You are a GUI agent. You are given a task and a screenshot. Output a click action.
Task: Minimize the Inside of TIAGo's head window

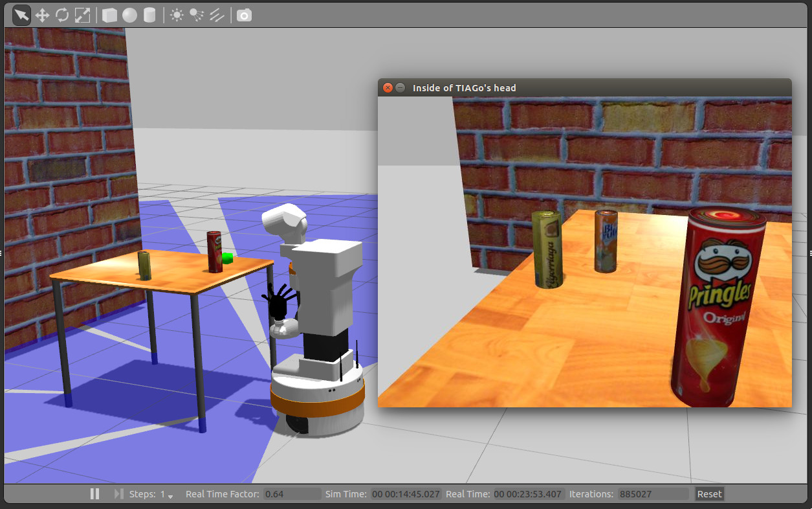(400, 87)
